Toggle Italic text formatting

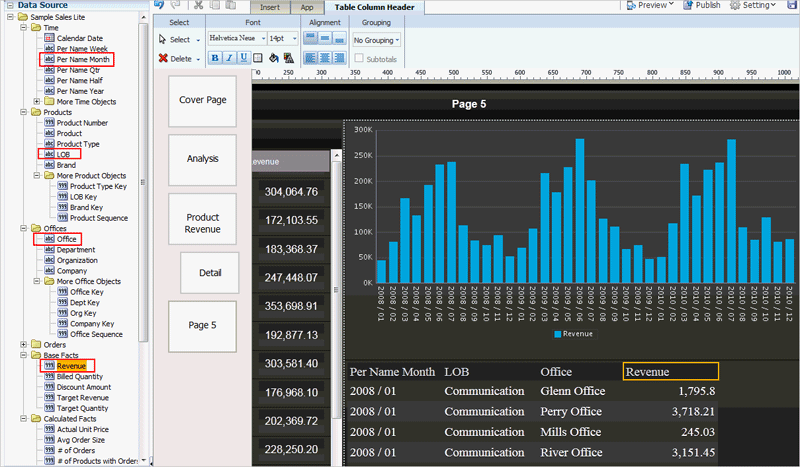[x=229, y=59]
